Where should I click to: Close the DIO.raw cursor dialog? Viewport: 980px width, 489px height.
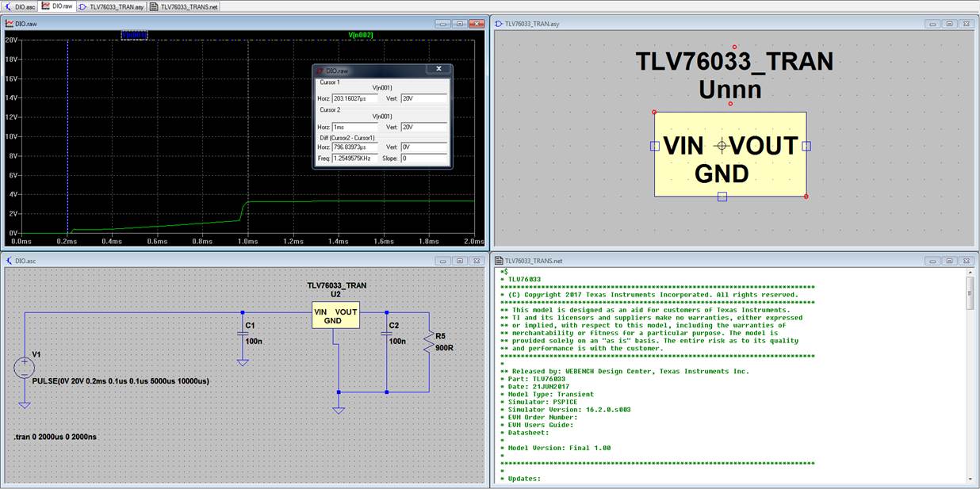coord(438,70)
